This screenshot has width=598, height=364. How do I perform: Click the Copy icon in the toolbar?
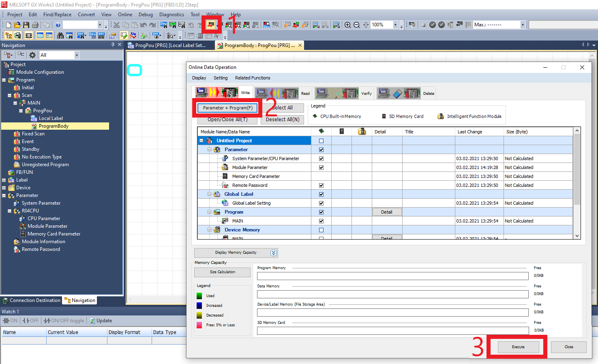pos(126,25)
